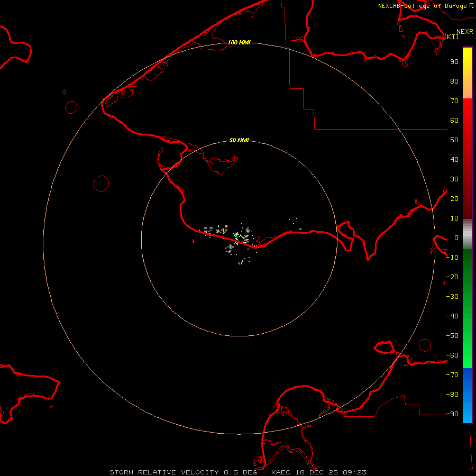Click the [KT] units label
This screenshot has height=476, width=476.
pyautogui.click(x=452, y=36)
